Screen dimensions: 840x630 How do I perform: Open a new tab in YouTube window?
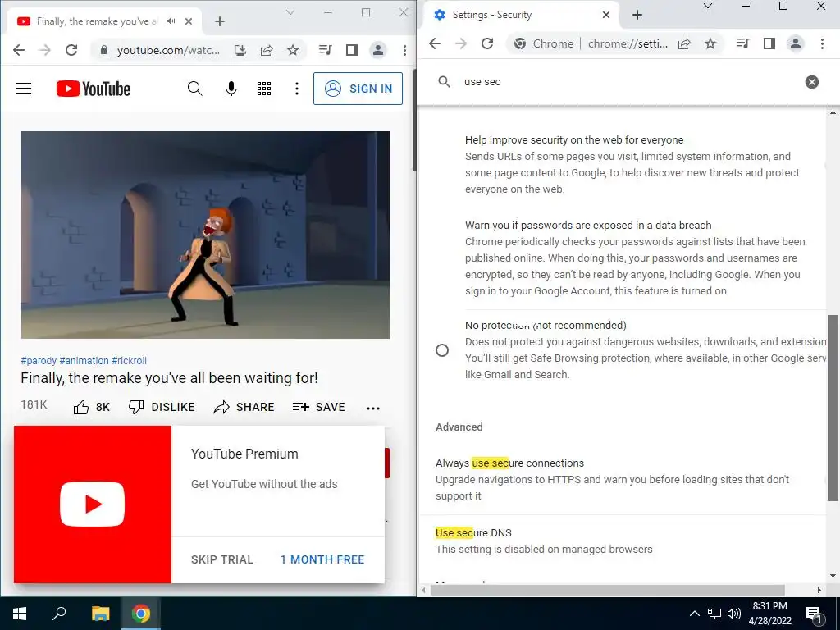tap(220, 21)
